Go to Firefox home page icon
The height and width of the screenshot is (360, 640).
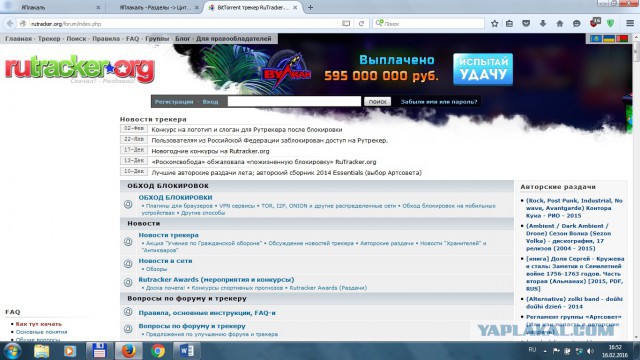(560, 24)
